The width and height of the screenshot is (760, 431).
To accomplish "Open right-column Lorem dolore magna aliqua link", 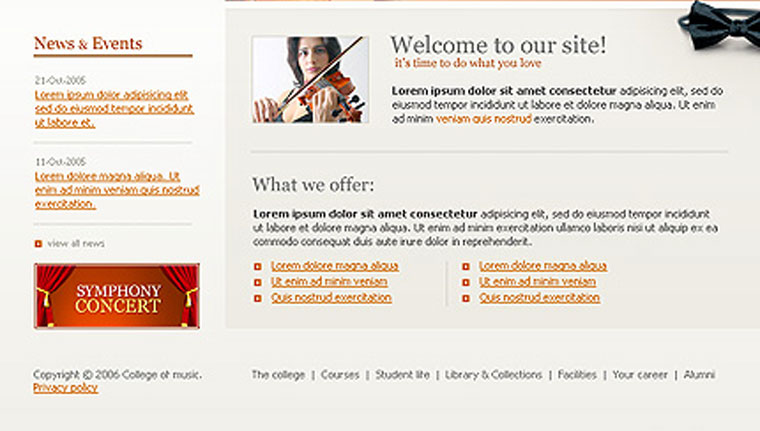I will [x=543, y=266].
